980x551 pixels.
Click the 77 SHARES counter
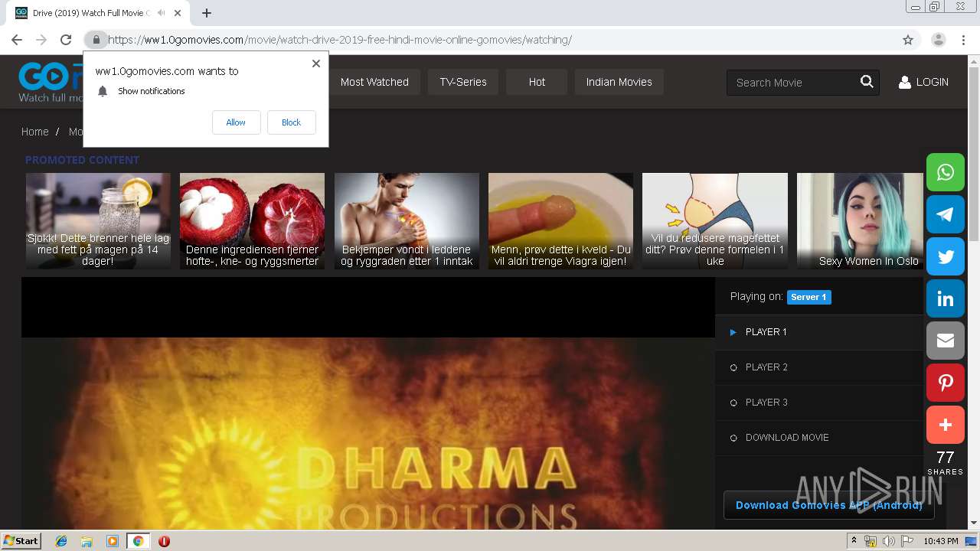tap(946, 462)
